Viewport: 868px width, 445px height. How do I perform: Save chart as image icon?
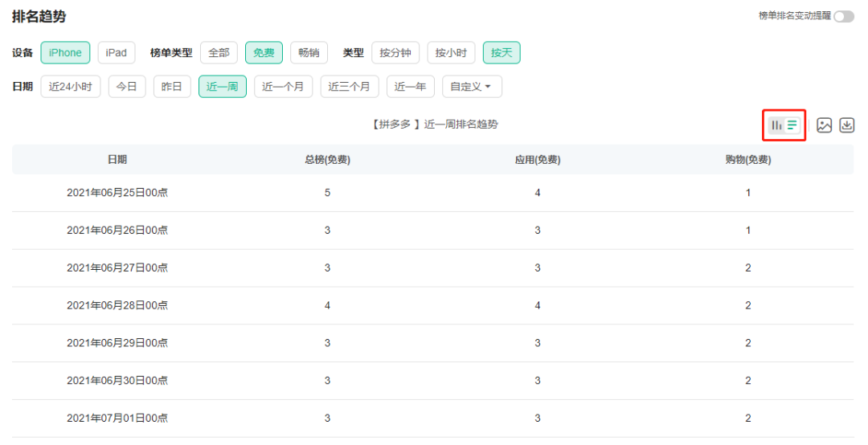tap(825, 125)
